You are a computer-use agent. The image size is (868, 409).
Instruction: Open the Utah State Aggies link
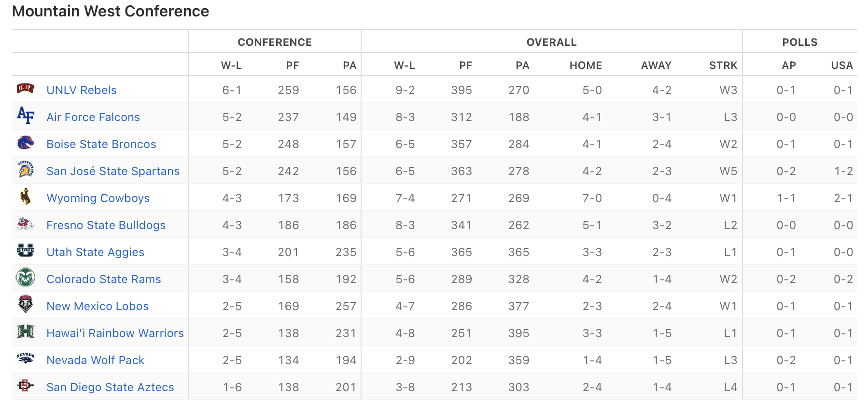pyautogui.click(x=96, y=252)
